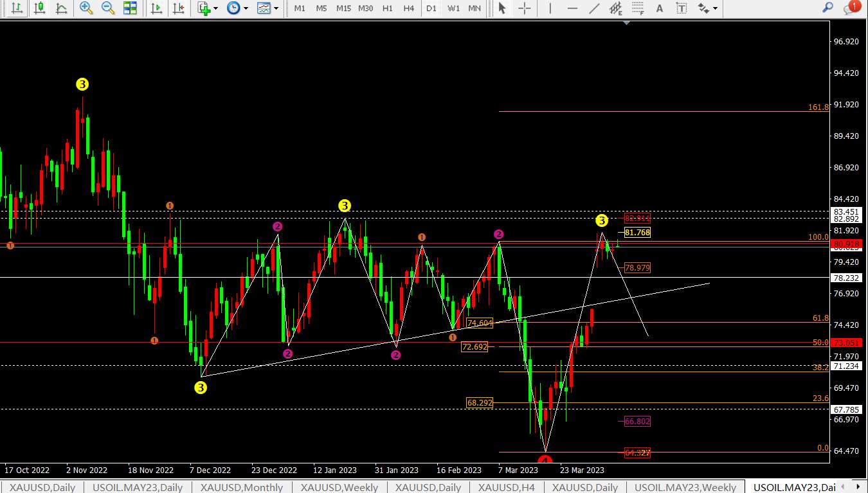The height and width of the screenshot is (493, 868).
Task: Switch chart to line chart mode
Action: pyautogui.click(x=61, y=8)
